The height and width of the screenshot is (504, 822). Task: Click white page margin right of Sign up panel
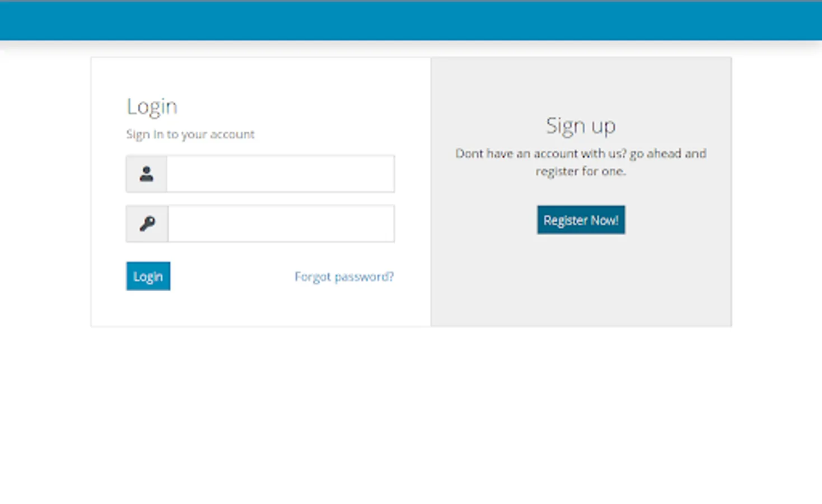tap(777, 190)
